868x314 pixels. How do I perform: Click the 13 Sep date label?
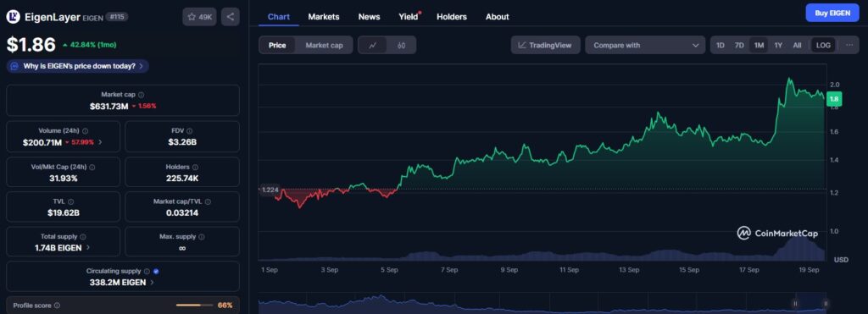click(629, 270)
